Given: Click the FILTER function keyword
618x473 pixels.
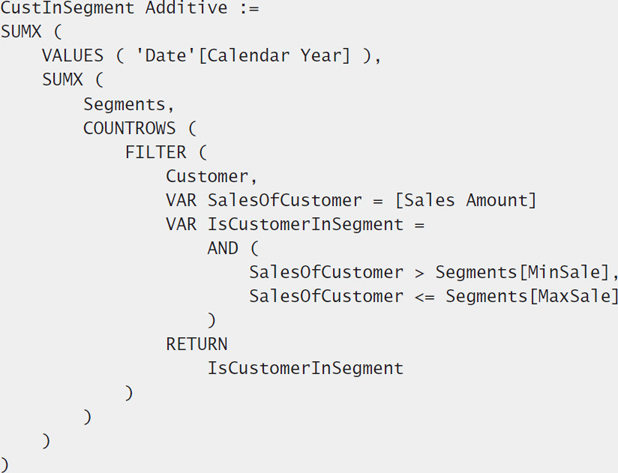Looking at the screenshot, I should (x=156, y=152).
